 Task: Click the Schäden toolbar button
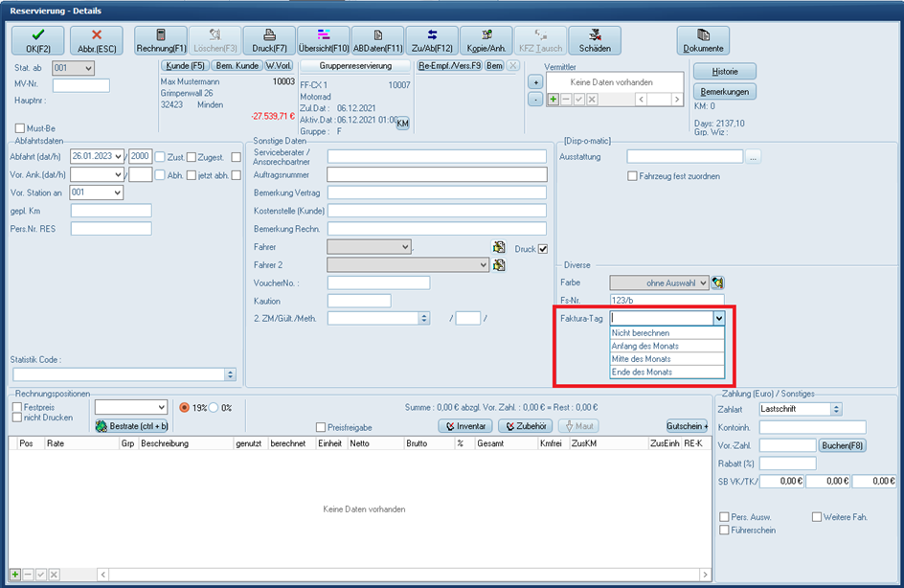click(595, 40)
